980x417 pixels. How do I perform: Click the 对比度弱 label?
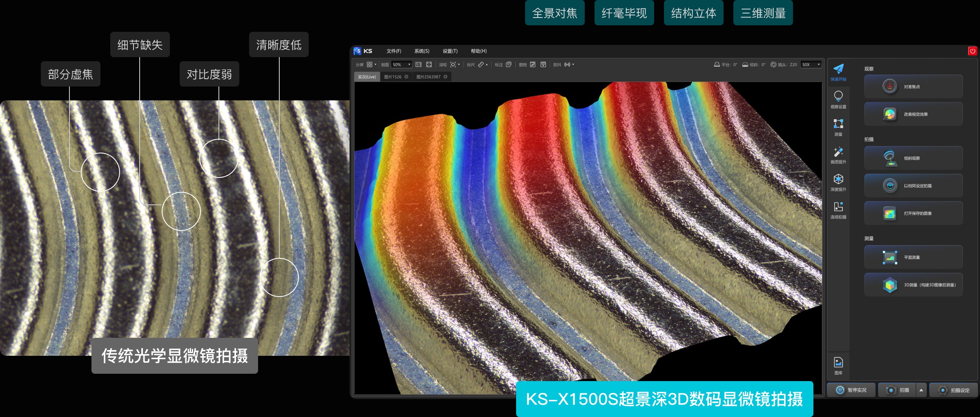coord(209,74)
